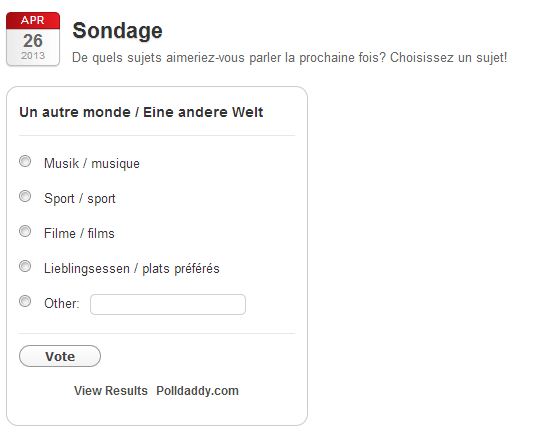Select the Lieblingsessen / plats préférés radio button
Viewport: 534px width, 437px height.
[x=25, y=266]
